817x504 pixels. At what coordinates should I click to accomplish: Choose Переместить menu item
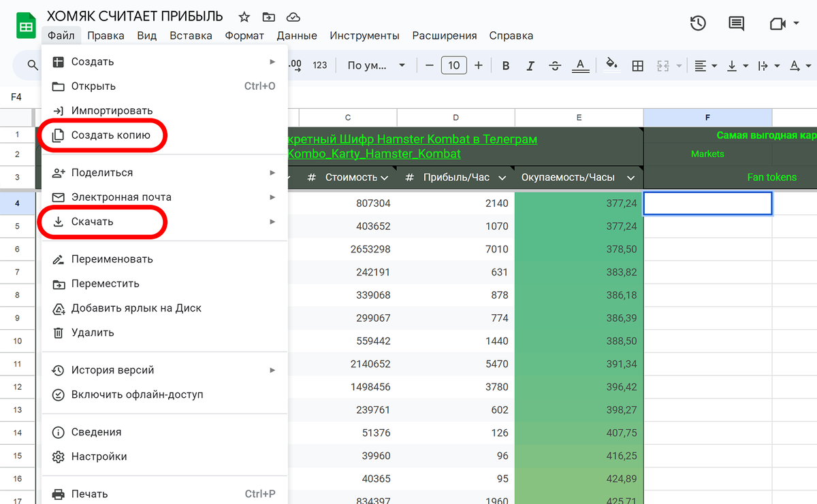[165, 284]
